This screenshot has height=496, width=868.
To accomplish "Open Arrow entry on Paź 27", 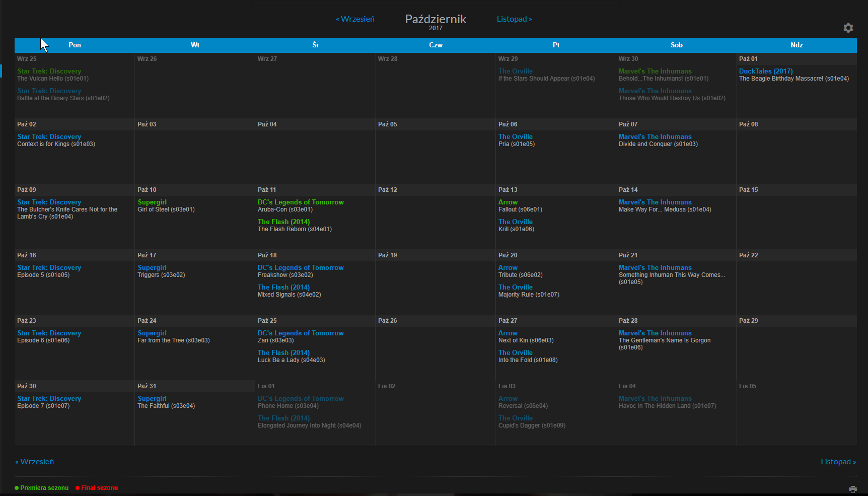I will pos(508,333).
